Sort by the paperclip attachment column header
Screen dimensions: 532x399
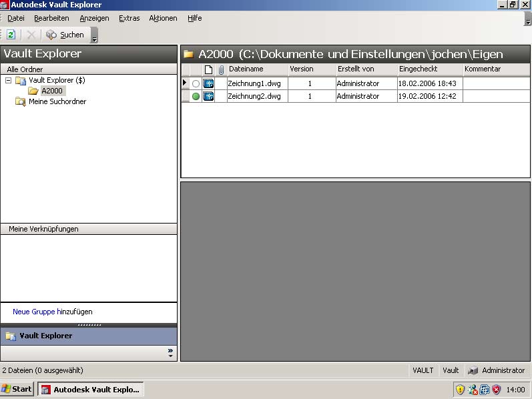point(221,70)
